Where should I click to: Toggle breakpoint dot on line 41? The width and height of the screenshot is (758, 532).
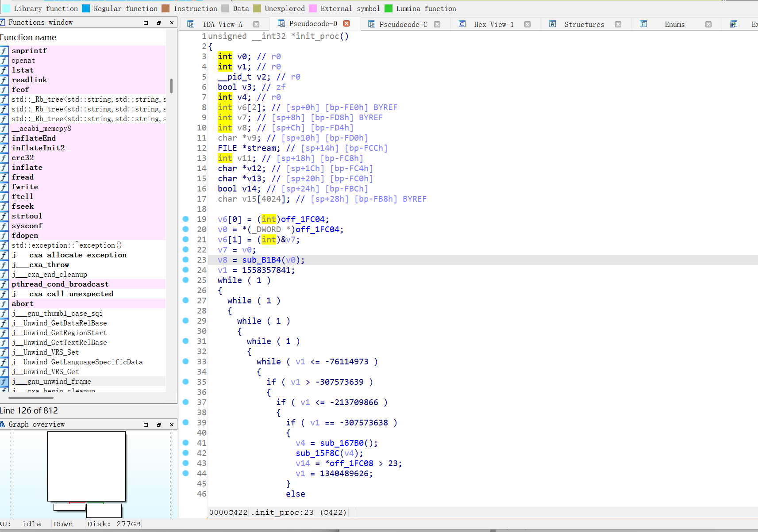click(x=186, y=443)
